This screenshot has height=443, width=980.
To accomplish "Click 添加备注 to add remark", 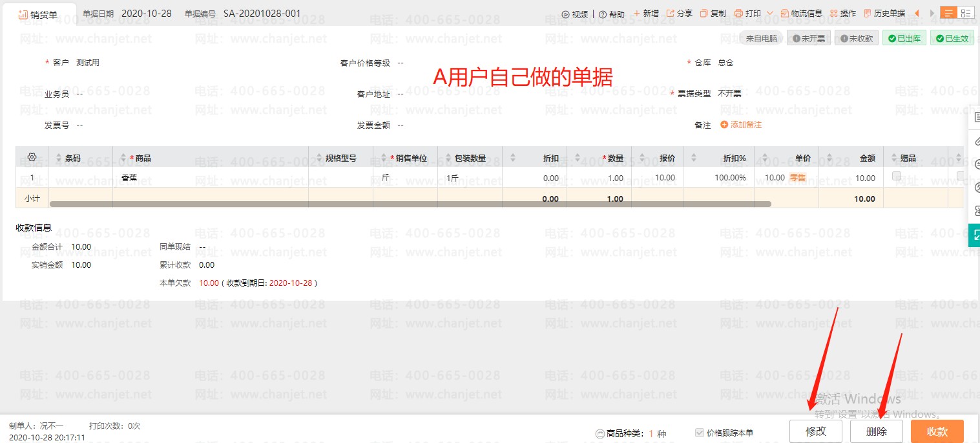I will [x=741, y=125].
